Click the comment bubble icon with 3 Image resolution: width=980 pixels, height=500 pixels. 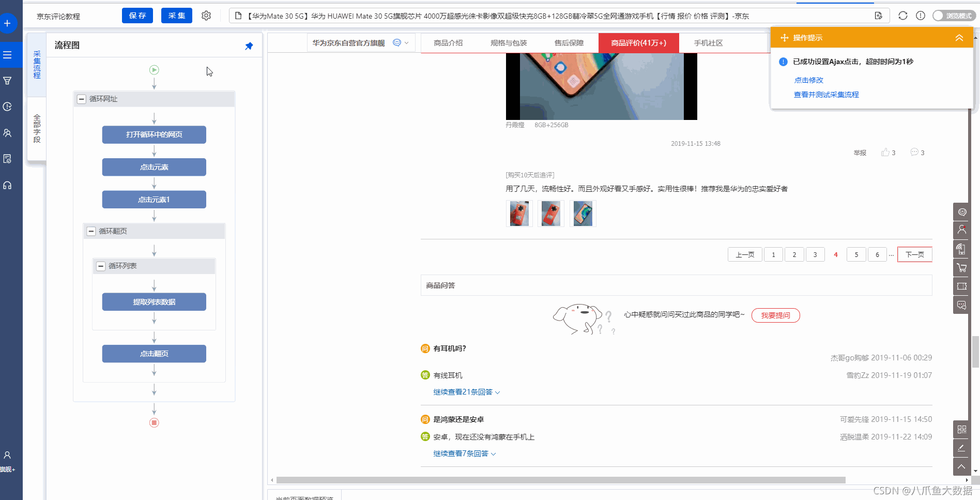(914, 152)
